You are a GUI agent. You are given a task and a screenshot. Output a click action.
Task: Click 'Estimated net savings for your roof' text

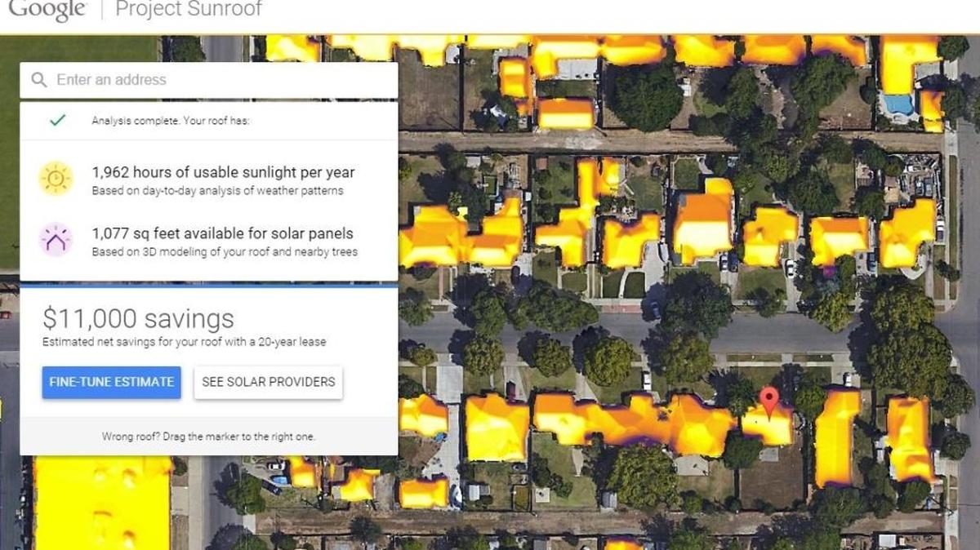pos(184,342)
